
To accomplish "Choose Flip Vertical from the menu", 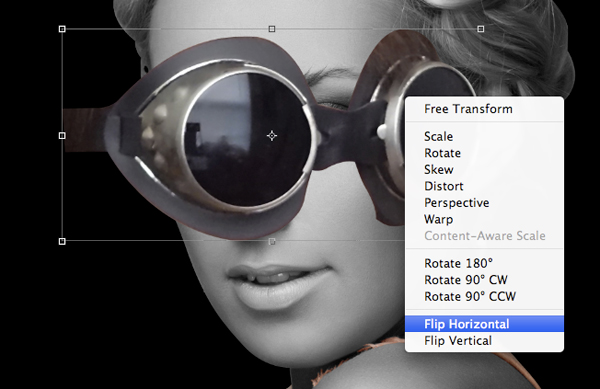I will pos(484,340).
